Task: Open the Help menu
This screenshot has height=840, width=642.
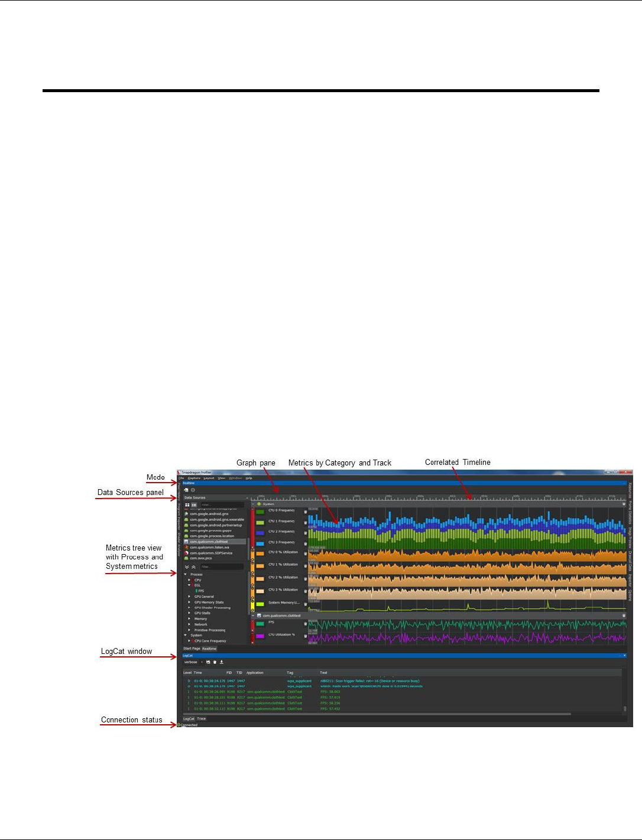Action: click(x=249, y=478)
